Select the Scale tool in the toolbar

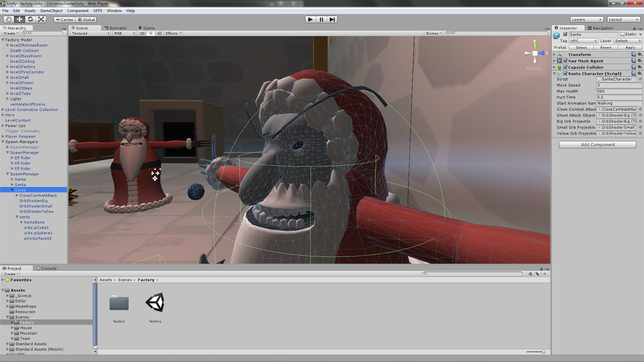point(41,19)
